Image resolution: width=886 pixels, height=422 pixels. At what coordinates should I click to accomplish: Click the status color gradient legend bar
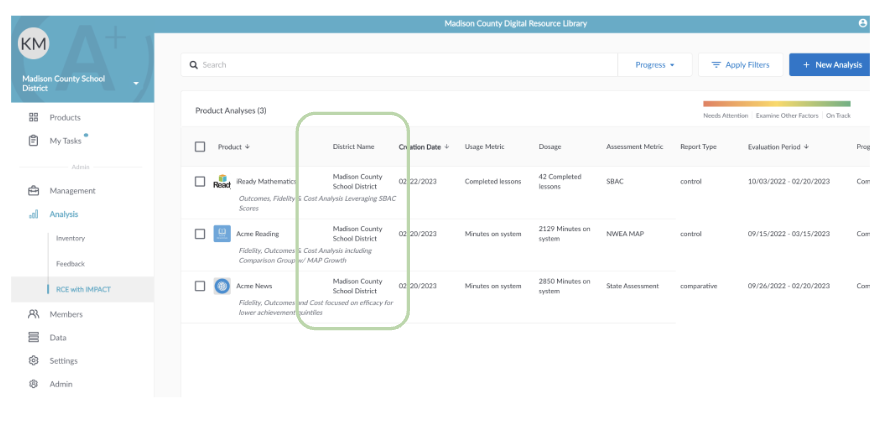pyautogui.click(x=776, y=104)
